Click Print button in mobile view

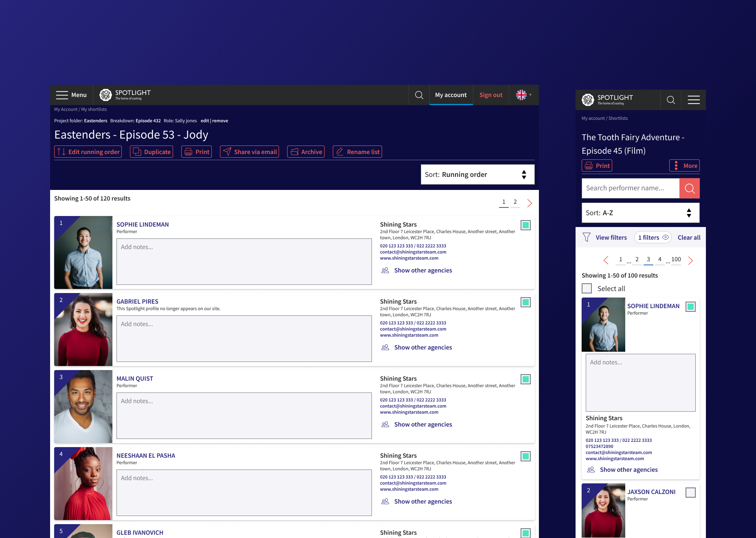(597, 165)
